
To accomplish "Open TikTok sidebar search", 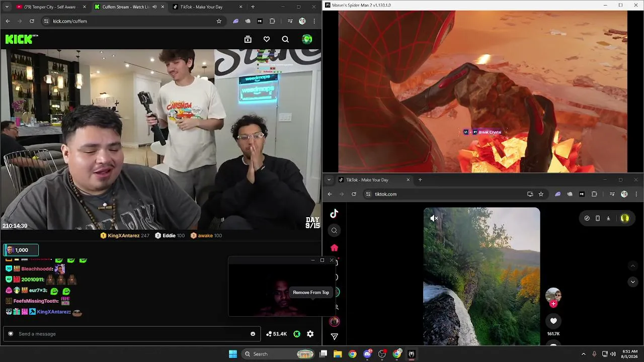I will [x=334, y=230].
